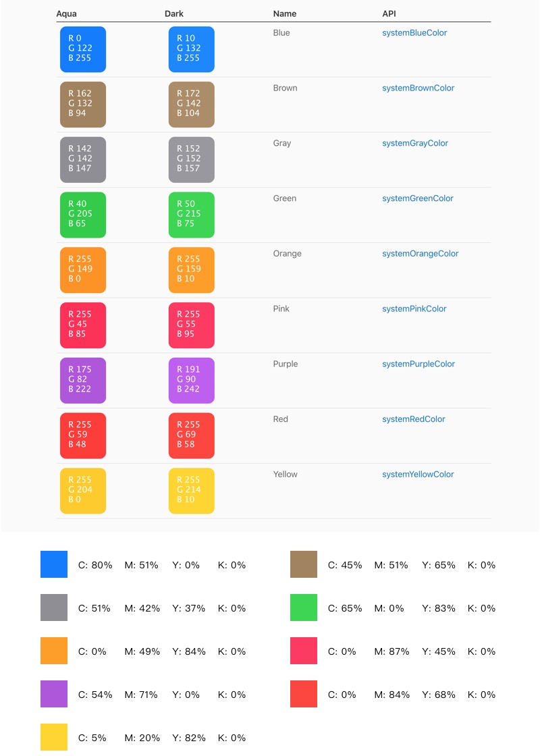This screenshot has height=756, width=540.
Task: Click the systemGrayColor link
Action: point(414,144)
